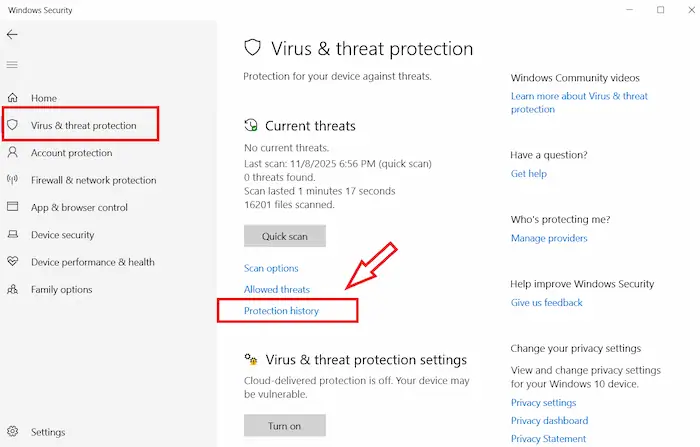The width and height of the screenshot is (700, 447).
Task: Click the Family options icon
Action: point(12,289)
